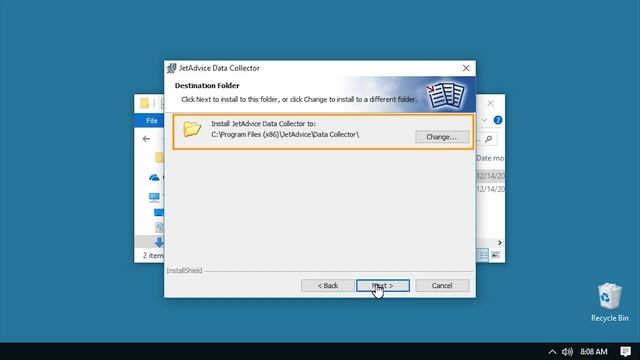Expand Explorer ribbon chevron
This screenshot has width=640, height=360.
pyautogui.click(x=484, y=120)
